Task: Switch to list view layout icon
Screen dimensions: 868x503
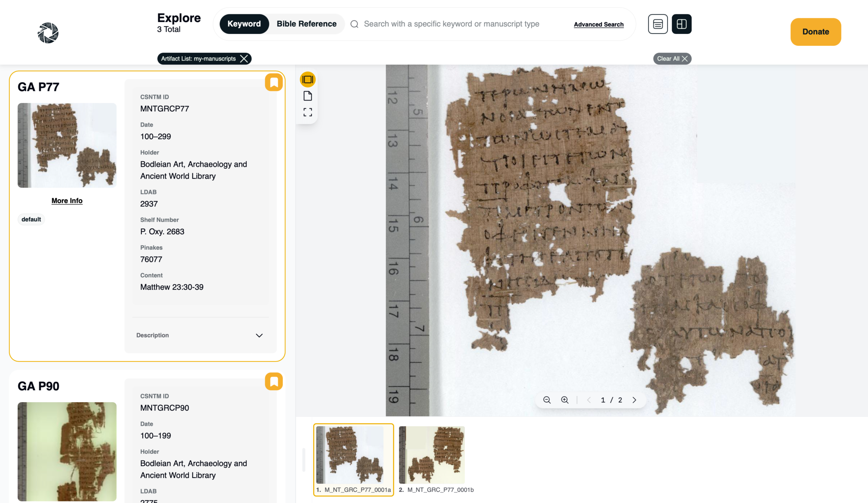Action: click(x=657, y=24)
